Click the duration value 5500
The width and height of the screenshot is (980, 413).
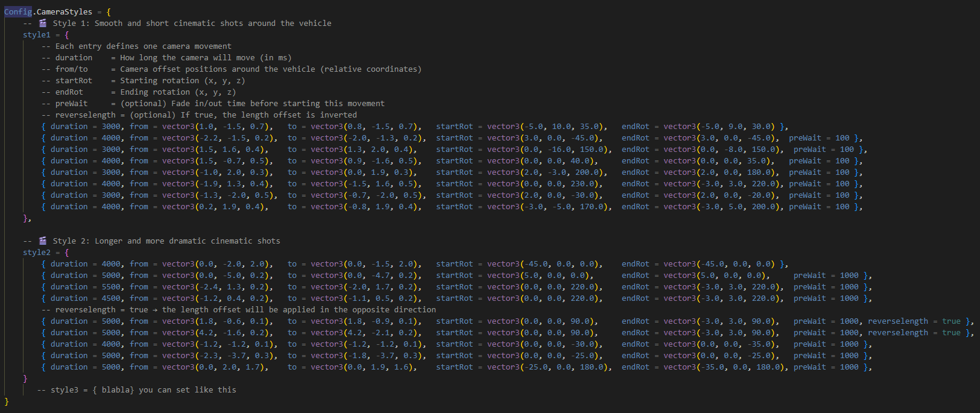(x=111, y=287)
